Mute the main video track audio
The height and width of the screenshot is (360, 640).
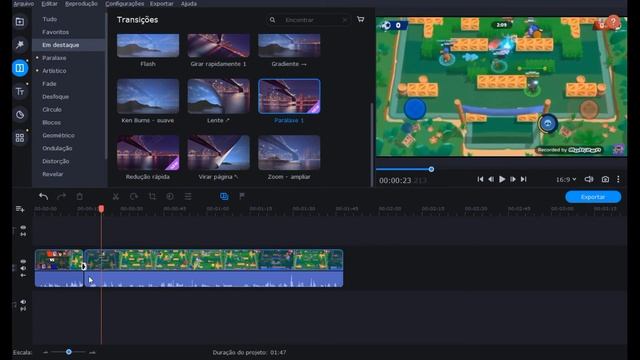(23, 268)
